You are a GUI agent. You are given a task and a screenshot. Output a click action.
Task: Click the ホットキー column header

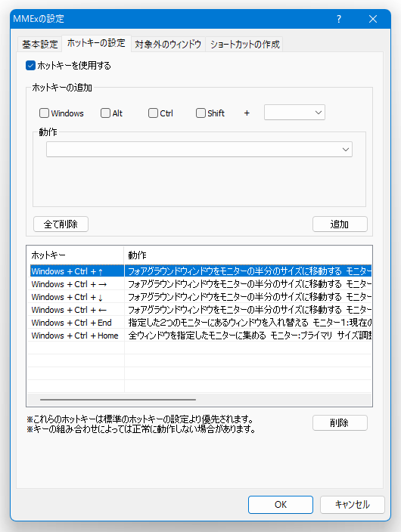(x=75, y=255)
